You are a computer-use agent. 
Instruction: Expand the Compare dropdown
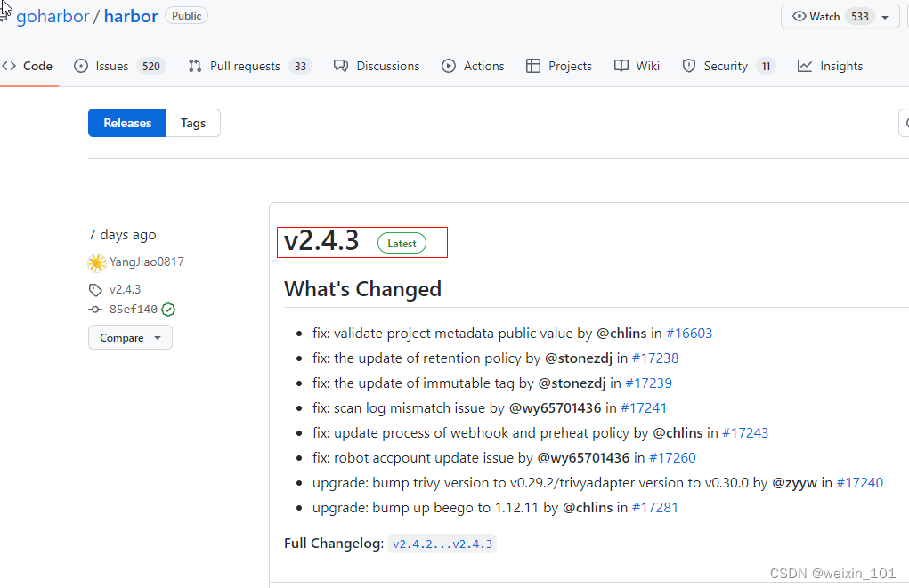130,338
